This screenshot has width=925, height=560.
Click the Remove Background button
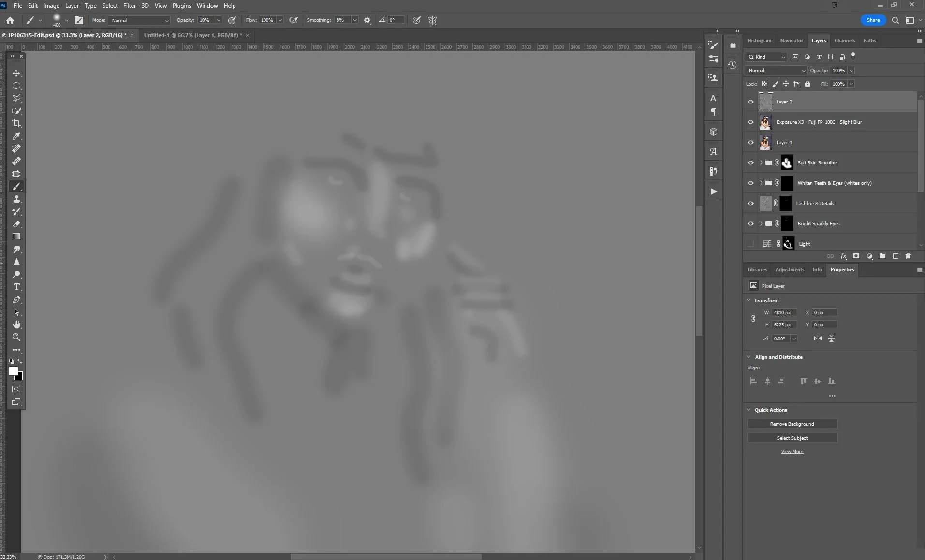tap(792, 424)
